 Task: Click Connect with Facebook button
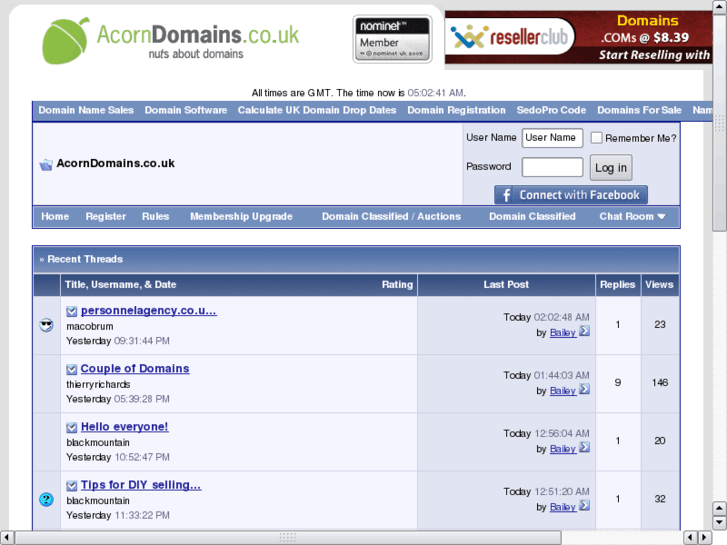tap(571, 195)
